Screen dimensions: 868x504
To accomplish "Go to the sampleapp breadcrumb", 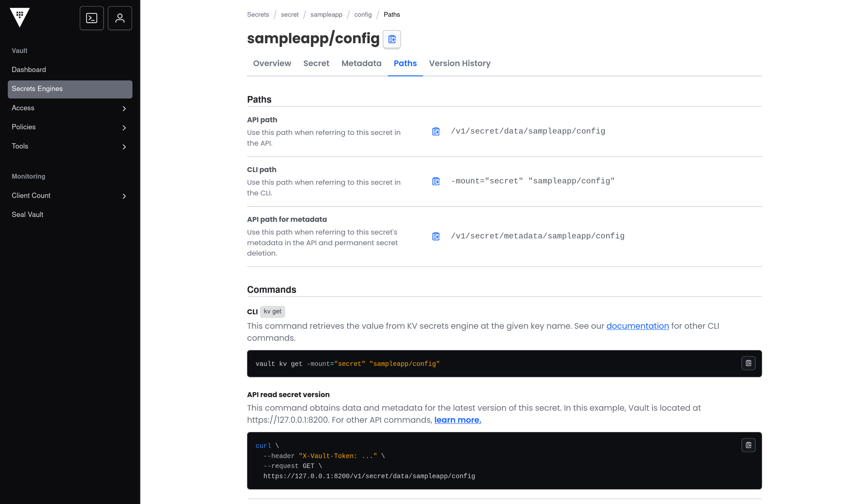I will point(326,15).
